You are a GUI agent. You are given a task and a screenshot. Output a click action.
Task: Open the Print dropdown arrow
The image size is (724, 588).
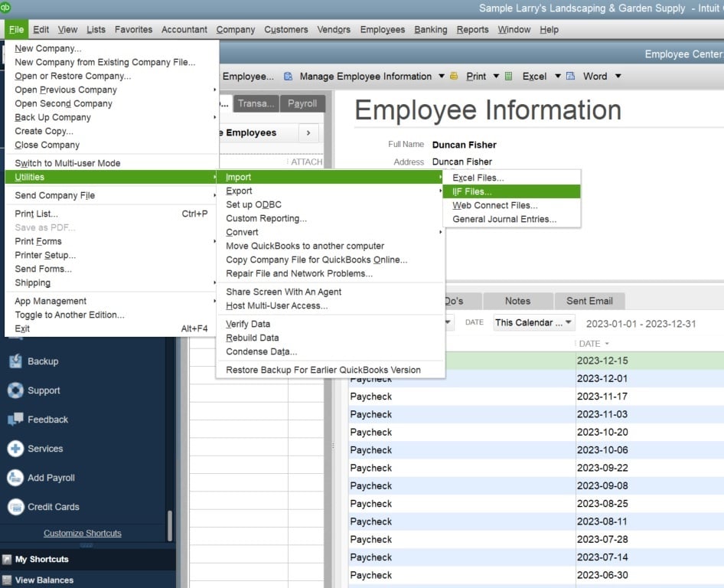495,76
